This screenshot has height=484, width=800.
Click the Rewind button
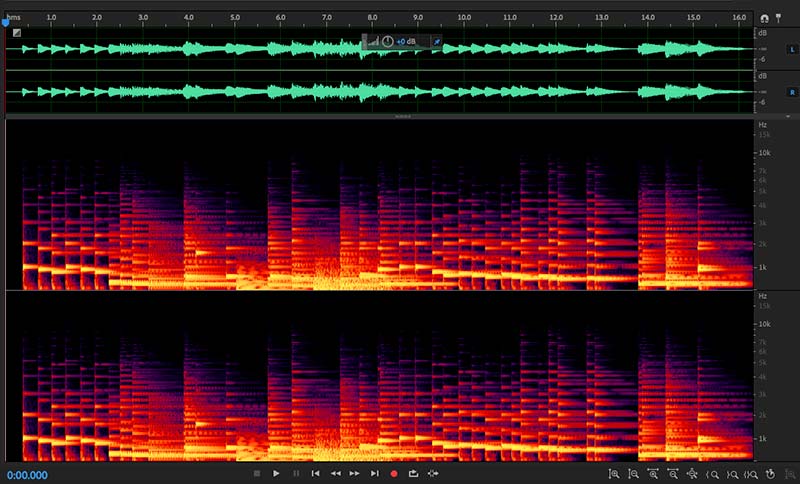tap(335, 473)
